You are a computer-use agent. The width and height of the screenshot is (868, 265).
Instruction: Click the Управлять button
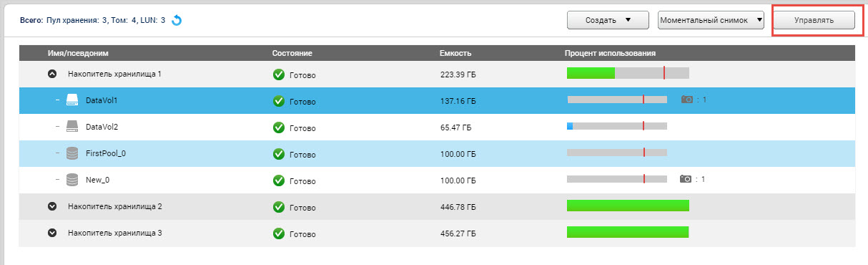[x=814, y=20]
